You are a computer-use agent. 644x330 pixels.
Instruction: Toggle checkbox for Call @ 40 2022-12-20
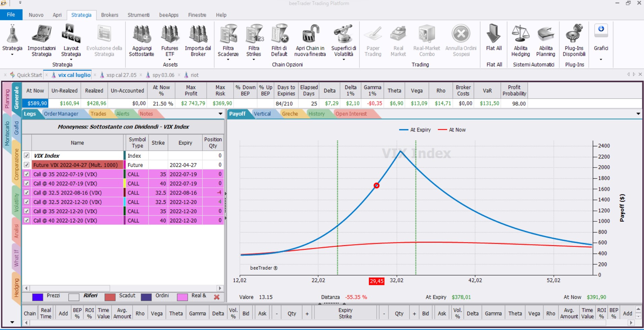click(27, 221)
